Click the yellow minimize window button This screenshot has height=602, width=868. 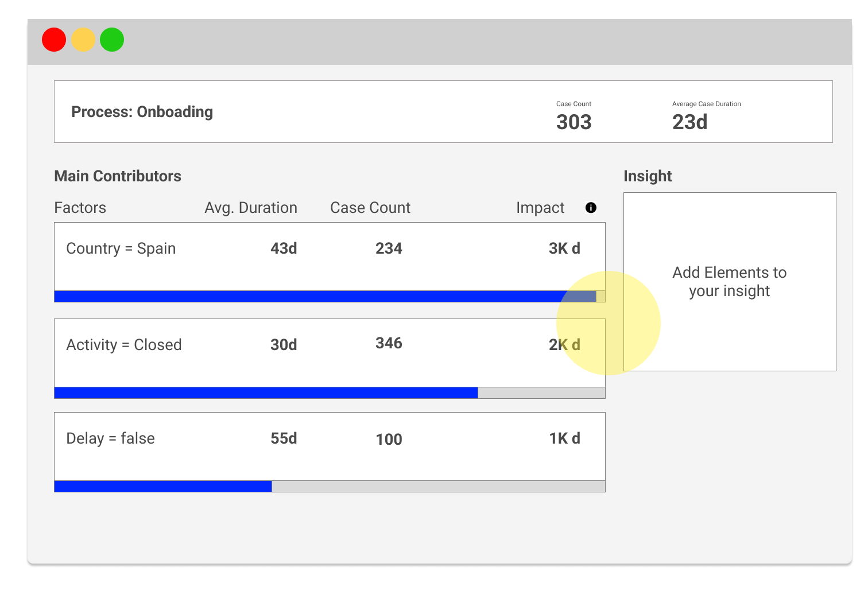[x=83, y=40]
